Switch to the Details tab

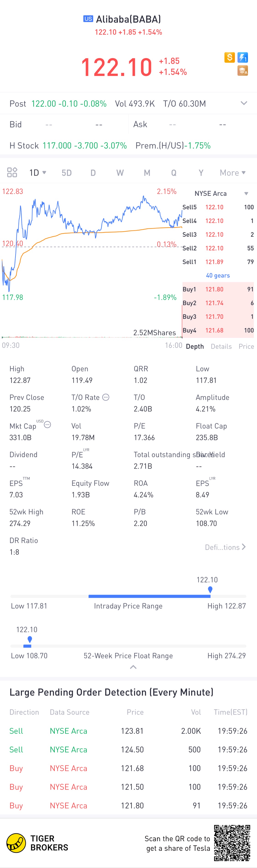coord(221,346)
